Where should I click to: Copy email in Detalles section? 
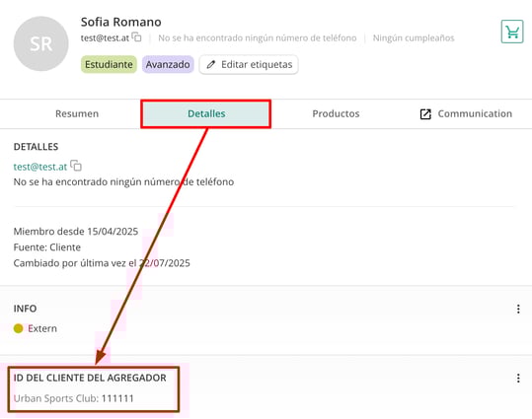tap(76, 166)
